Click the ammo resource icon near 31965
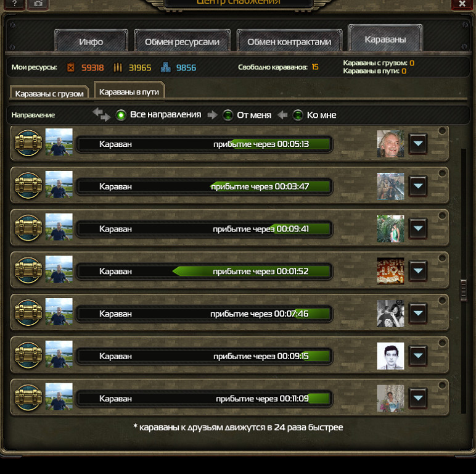Screen dimensions: 476x474 tap(118, 67)
